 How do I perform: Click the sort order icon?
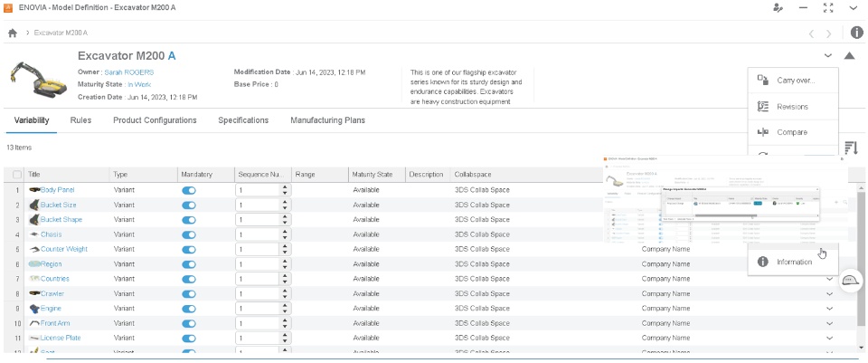[851, 148]
